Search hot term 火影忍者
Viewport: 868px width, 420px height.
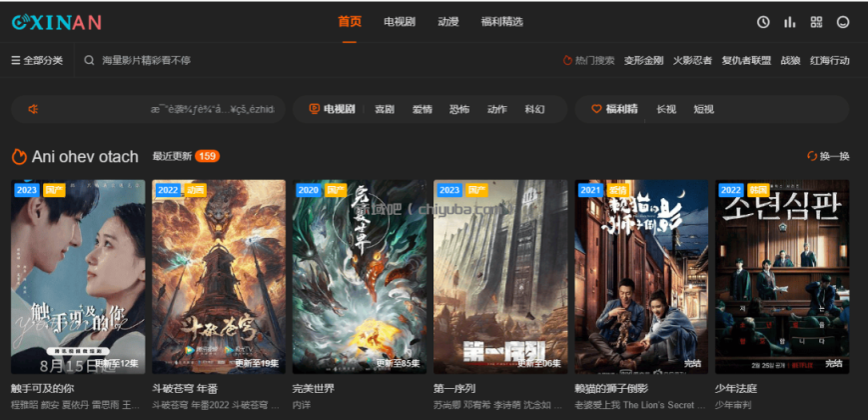(x=692, y=60)
